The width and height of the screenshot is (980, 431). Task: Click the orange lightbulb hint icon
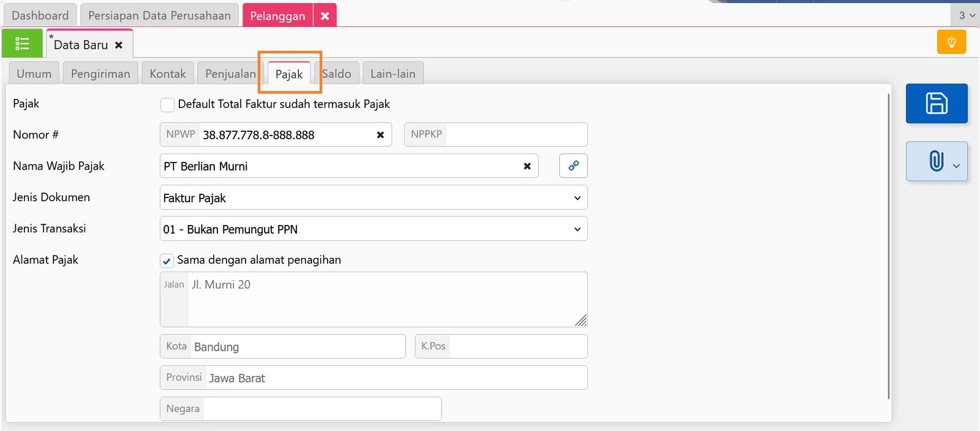tap(951, 42)
